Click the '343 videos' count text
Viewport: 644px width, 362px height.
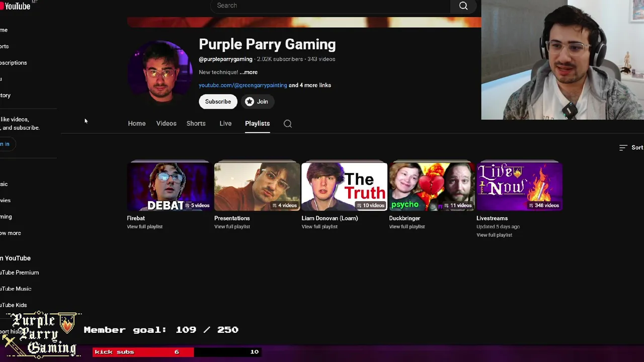321,59
